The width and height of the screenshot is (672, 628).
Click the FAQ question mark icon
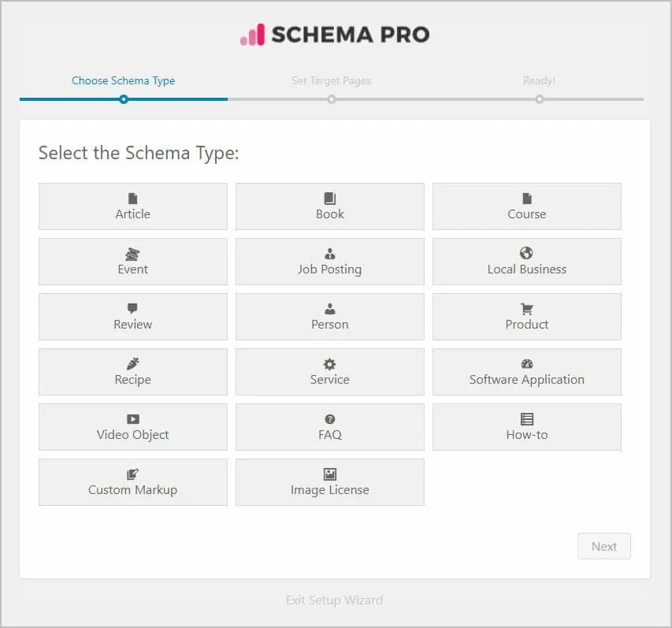coord(329,419)
